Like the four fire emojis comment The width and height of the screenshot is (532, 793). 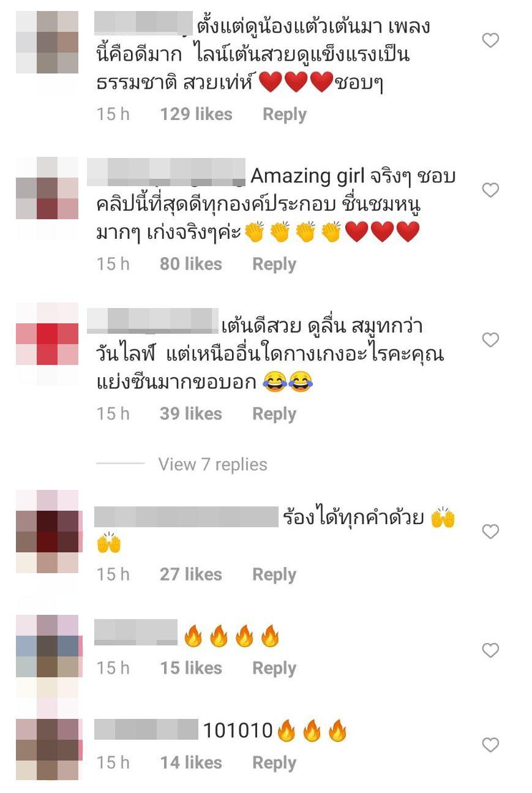pyautogui.click(x=490, y=650)
